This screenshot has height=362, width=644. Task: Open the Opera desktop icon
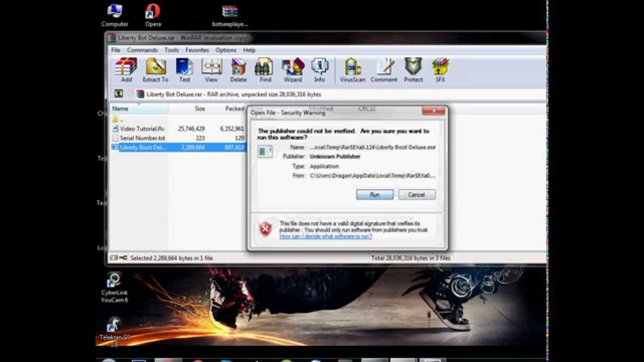pyautogui.click(x=153, y=16)
